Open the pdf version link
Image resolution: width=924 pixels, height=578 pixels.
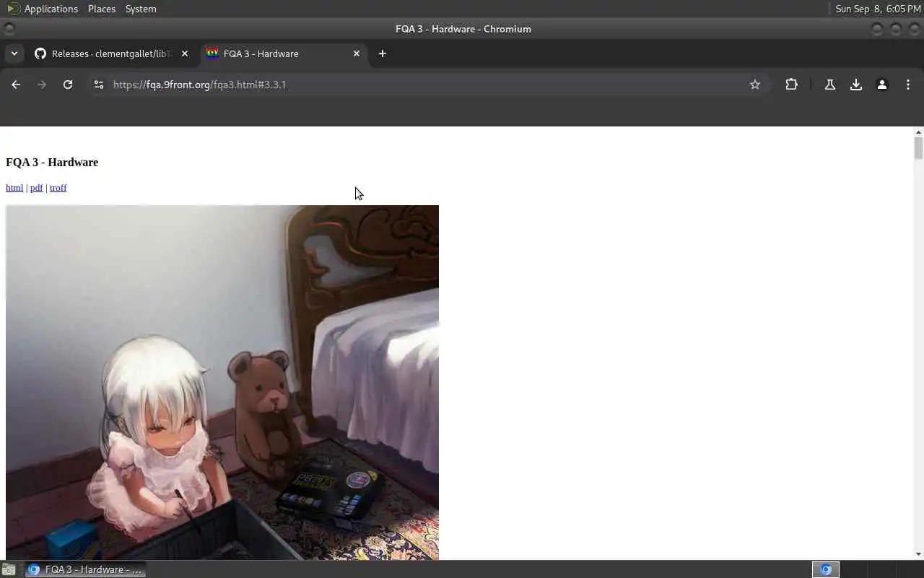[37, 188]
